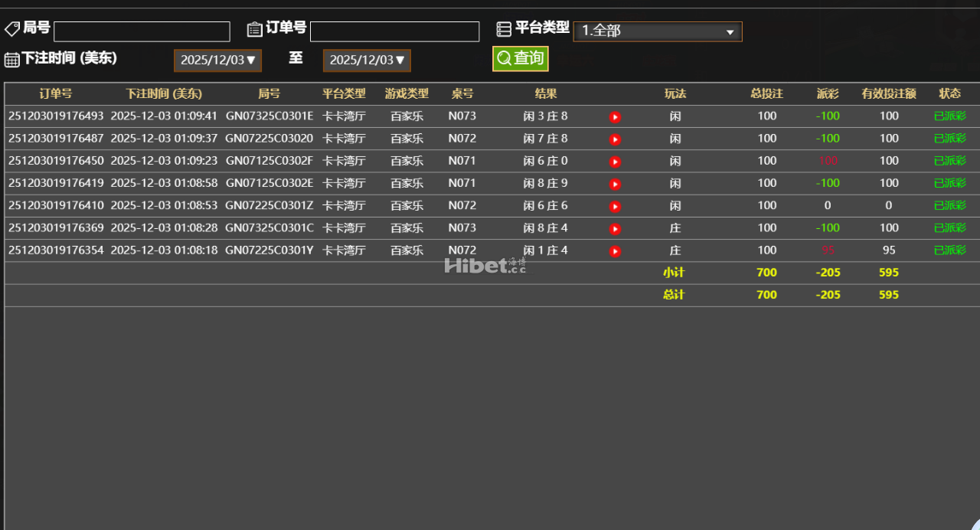This screenshot has height=530, width=980.
Task: Click inside the 局号 input field
Action: (142, 31)
